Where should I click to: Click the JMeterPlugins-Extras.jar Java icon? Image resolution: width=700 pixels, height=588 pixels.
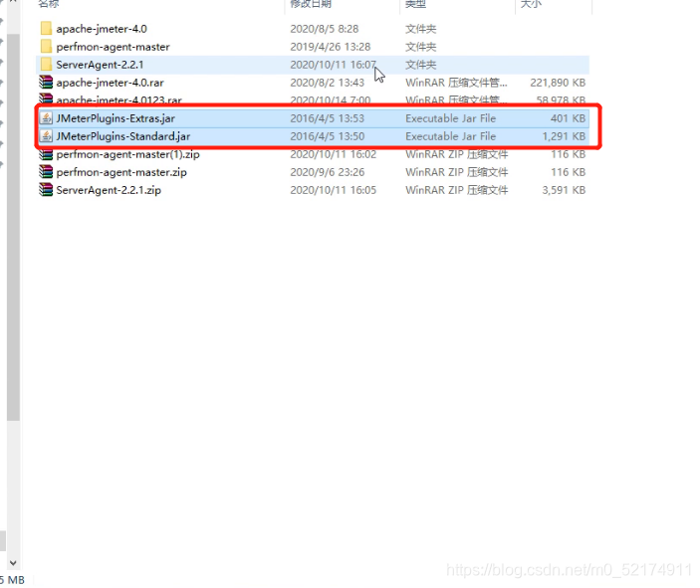click(x=46, y=118)
